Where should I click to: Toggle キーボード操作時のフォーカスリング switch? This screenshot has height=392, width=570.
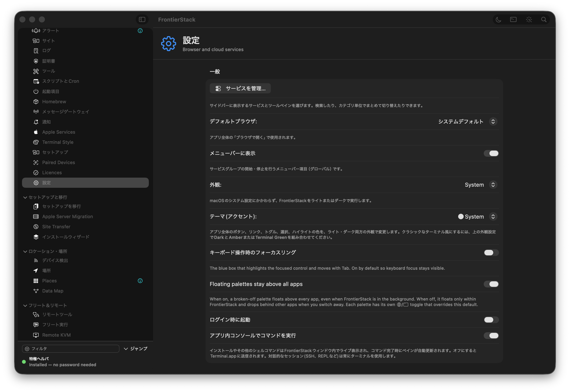[x=491, y=253]
